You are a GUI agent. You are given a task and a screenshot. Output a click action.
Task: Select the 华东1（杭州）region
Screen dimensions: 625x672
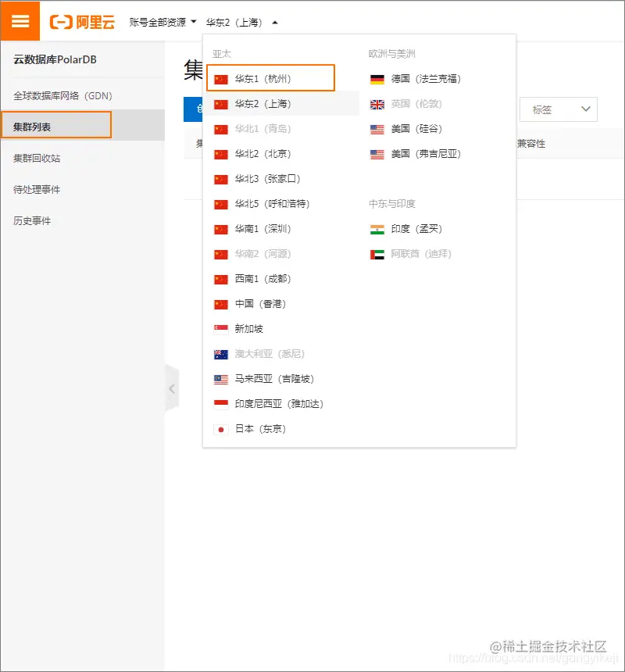pos(263,77)
